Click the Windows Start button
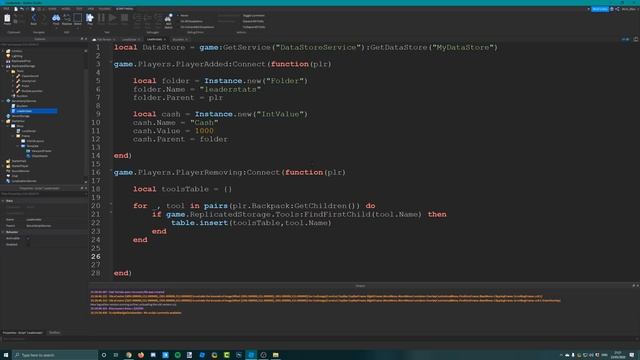This screenshot has width=640, height=360. 6,355
